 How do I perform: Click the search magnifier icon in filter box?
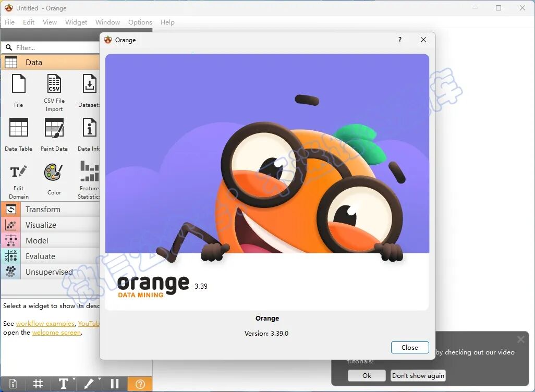click(9, 47)
